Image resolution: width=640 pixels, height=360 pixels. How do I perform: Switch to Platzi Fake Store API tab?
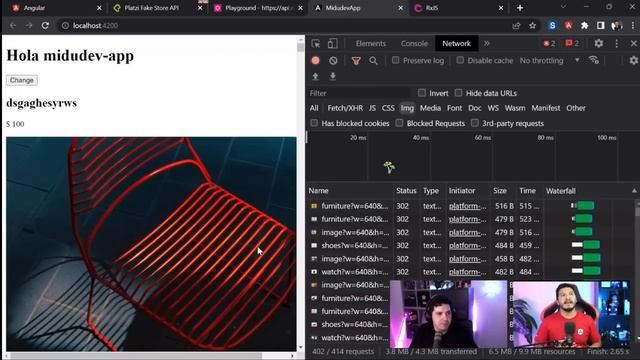coord(157,8)
